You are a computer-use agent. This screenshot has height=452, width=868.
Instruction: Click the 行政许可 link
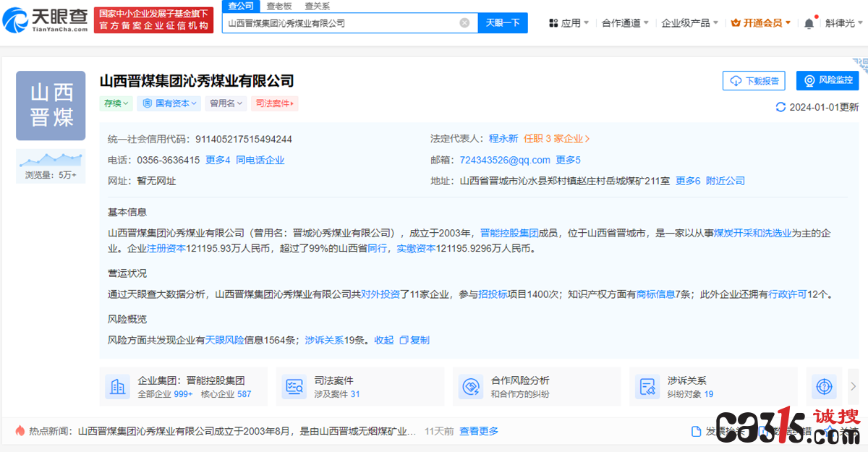(x=788, y=294)
